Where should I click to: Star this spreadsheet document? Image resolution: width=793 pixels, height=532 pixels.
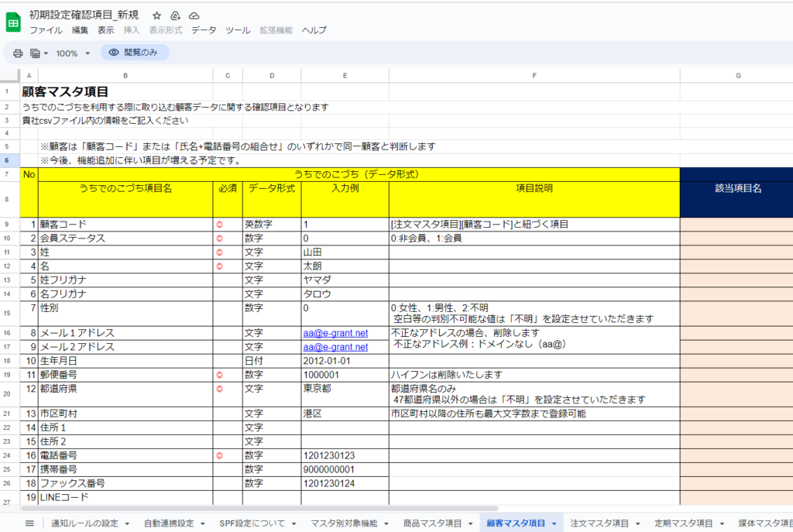click(x=157, y=15)
